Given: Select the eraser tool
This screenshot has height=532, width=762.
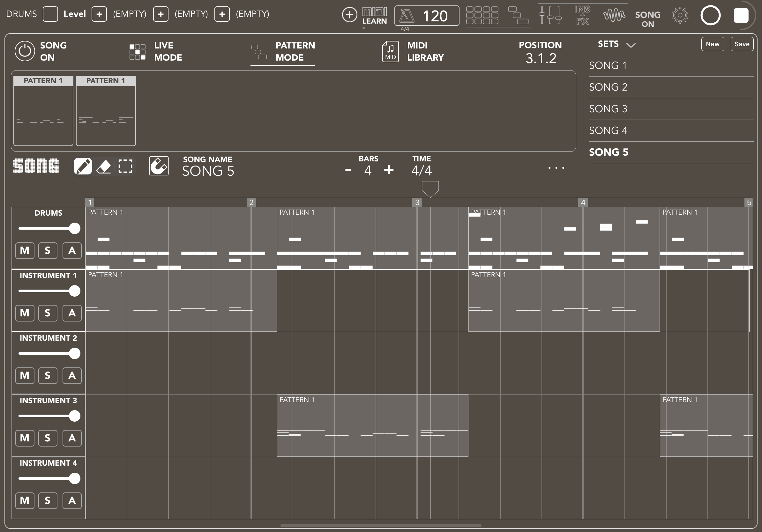Looking at the screenshot, I should point(104,166).
